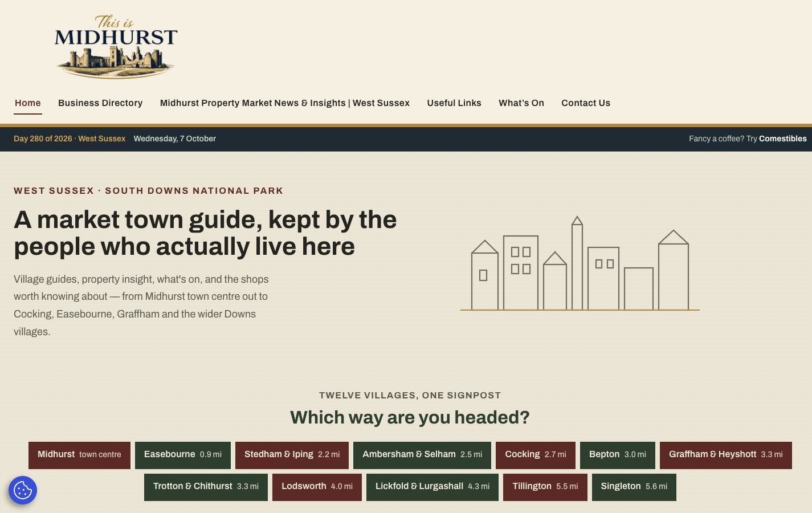The height and width of the screenshot is (513, 812).
Task: Choose Trotton & Chithurst 3.3 mi
Action: [206, 487]
